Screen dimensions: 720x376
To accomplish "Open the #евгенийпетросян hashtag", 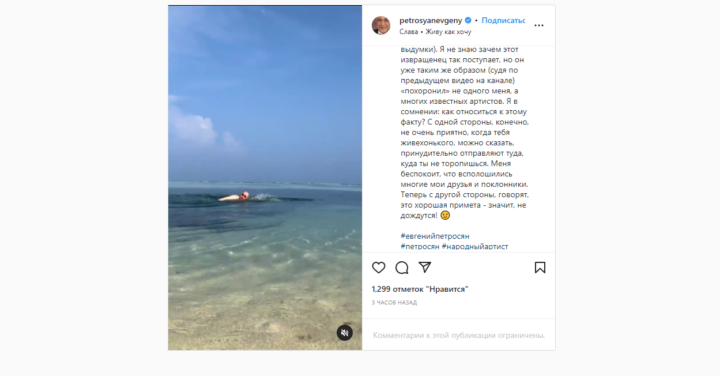I will pos(435,236).
